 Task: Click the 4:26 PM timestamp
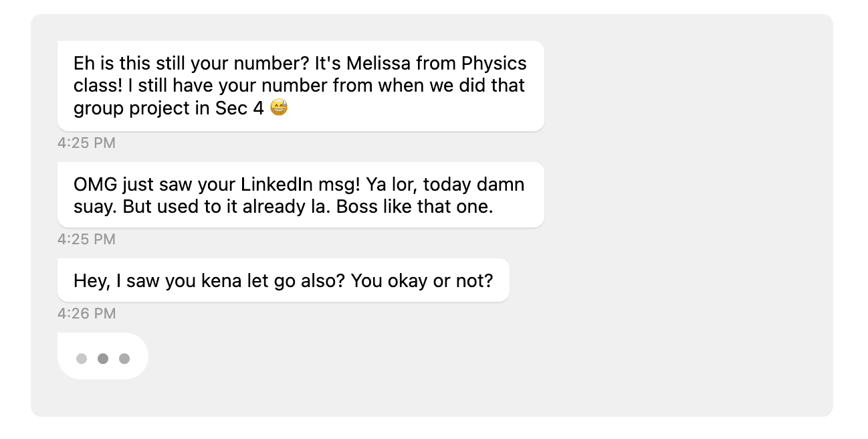[86, 313]
